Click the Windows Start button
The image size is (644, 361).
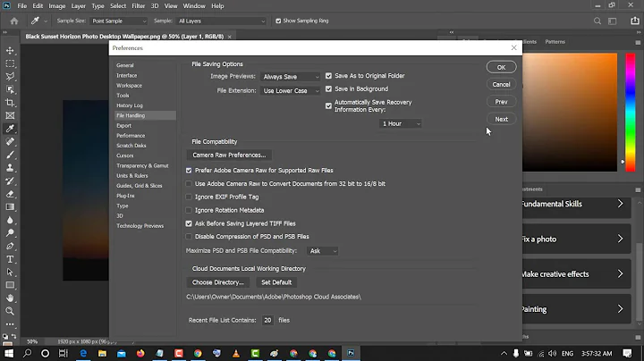tap(9, 353)
